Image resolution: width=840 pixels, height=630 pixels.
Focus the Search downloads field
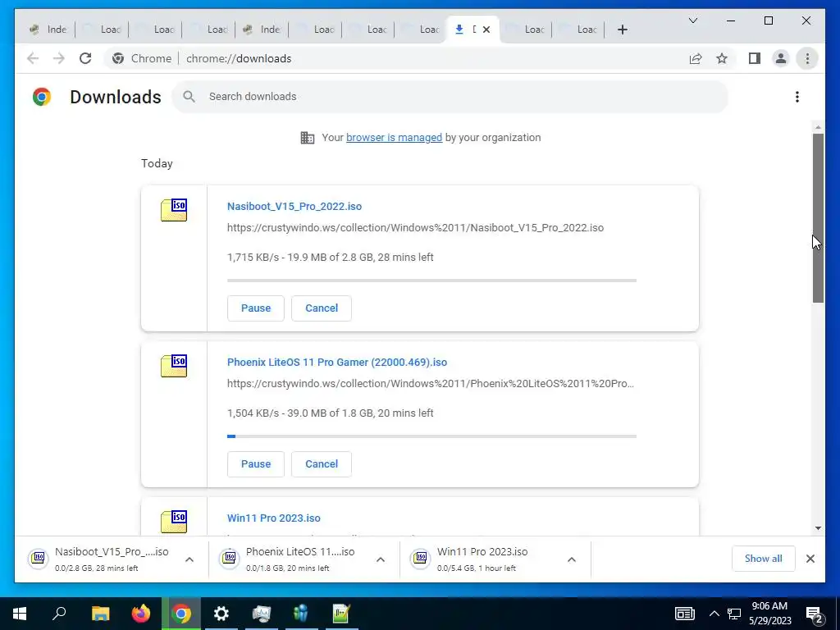pos(450,97)
